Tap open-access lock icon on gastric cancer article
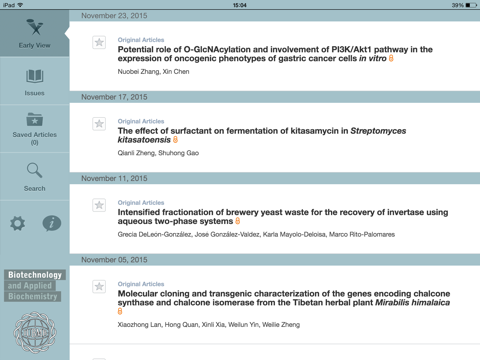Screen dimensions: 480x360 tap(391, 58)
